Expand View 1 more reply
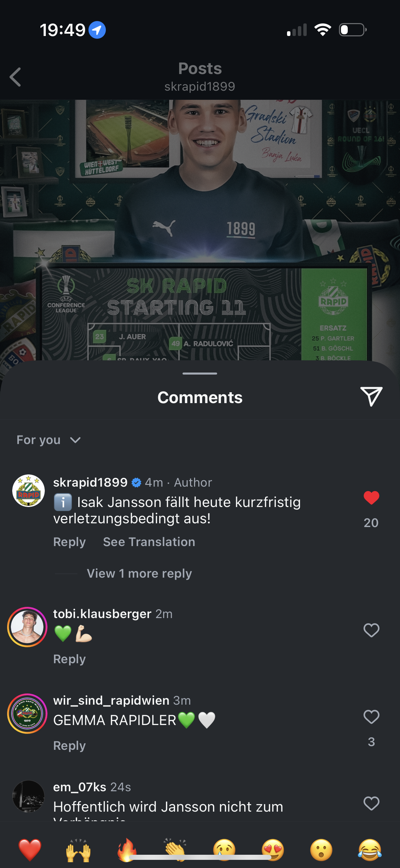 pyautogui.click(x=139, y=573)
